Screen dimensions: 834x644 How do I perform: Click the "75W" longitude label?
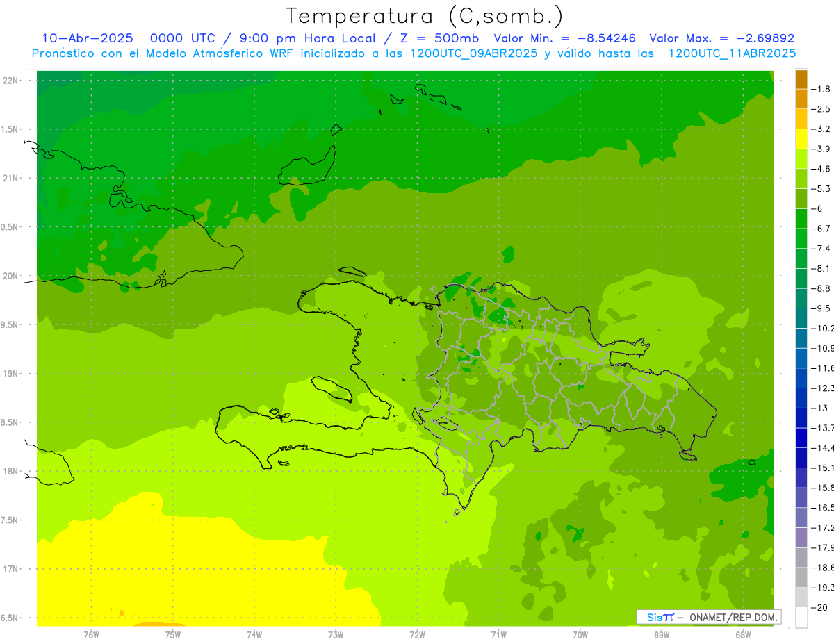pyautogui.click(x=172, y=634)
